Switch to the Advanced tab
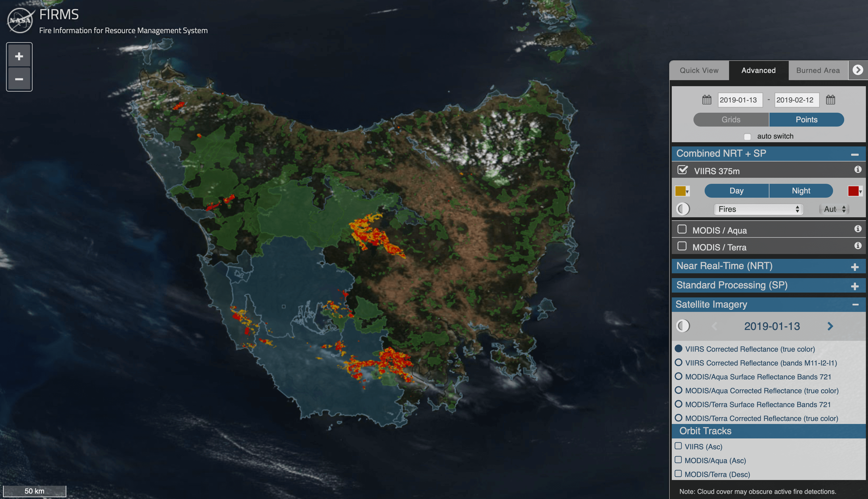Screen dimensions: 868x499 [x=759, y=70]
